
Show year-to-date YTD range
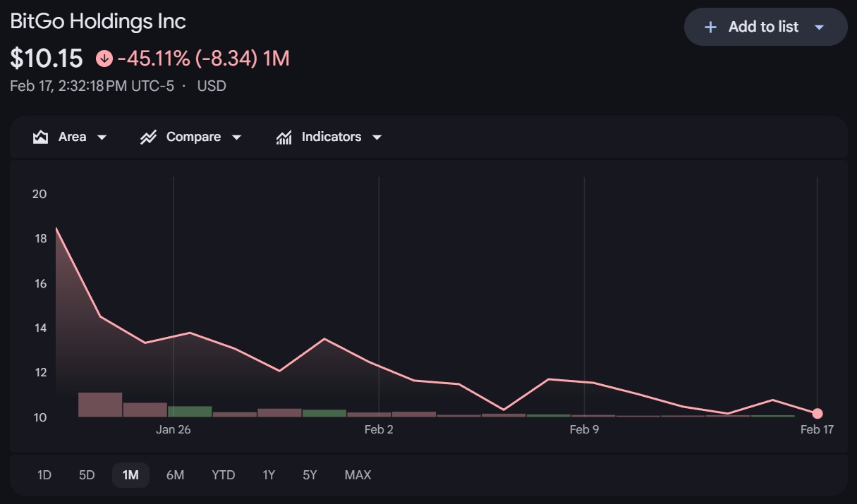pos(223,475)
